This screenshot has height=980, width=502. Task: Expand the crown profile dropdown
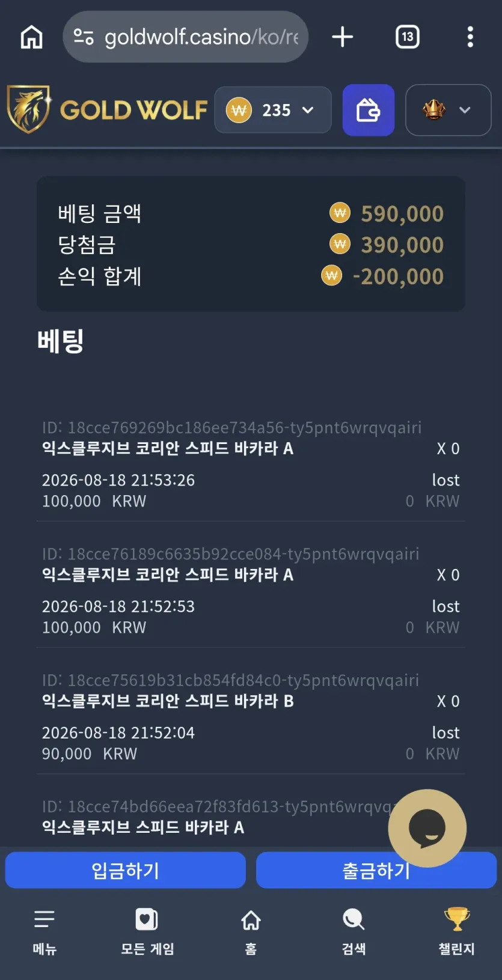point(448,110)
